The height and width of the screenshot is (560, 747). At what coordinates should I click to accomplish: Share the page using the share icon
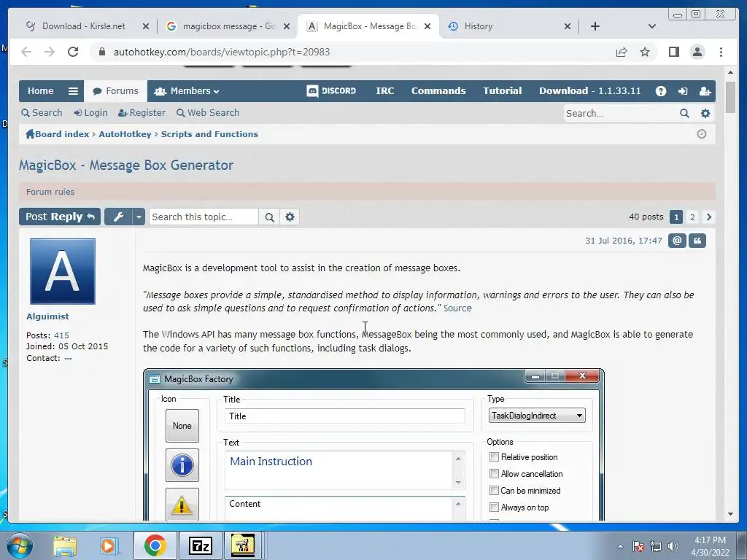point(622,52)
